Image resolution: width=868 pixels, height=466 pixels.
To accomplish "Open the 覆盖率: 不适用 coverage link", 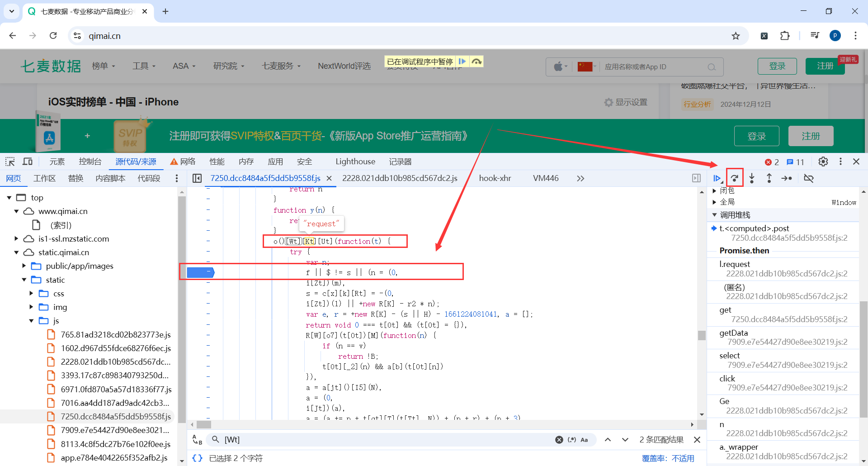I will point(668,458).
